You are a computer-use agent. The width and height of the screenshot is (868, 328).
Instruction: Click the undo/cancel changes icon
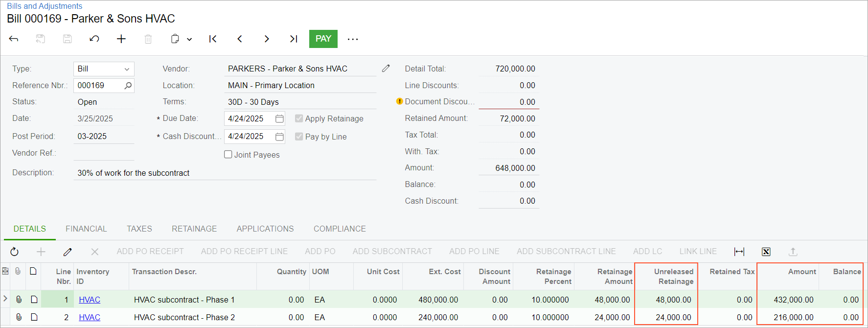pyautogui.click(x=94, y=39)
